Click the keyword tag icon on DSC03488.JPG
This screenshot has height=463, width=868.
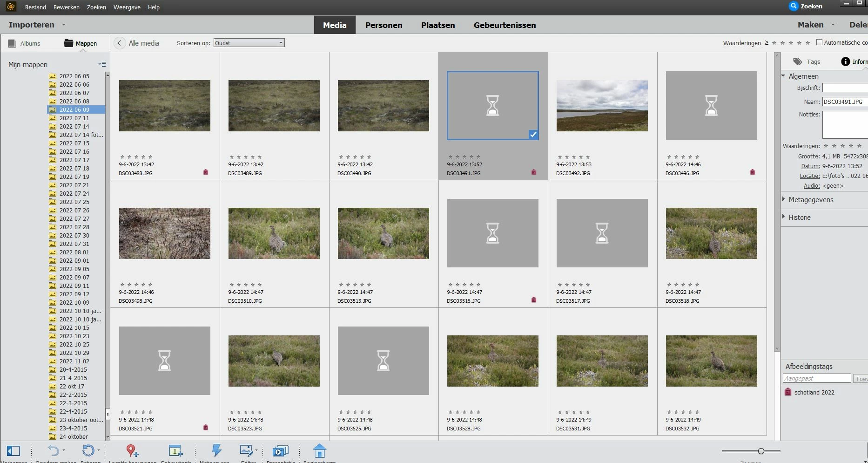click(206, 172)
